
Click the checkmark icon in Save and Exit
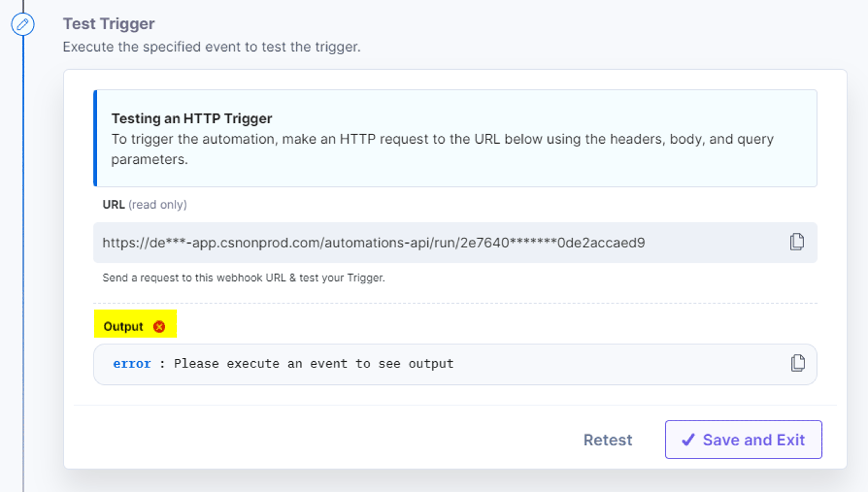point(688,440)
